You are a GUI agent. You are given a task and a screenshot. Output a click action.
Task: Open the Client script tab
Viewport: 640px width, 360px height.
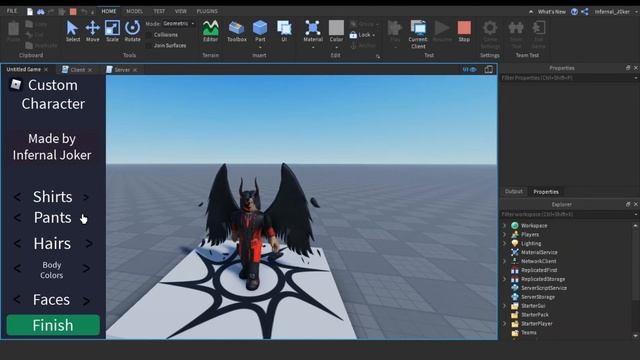point(77,70)
